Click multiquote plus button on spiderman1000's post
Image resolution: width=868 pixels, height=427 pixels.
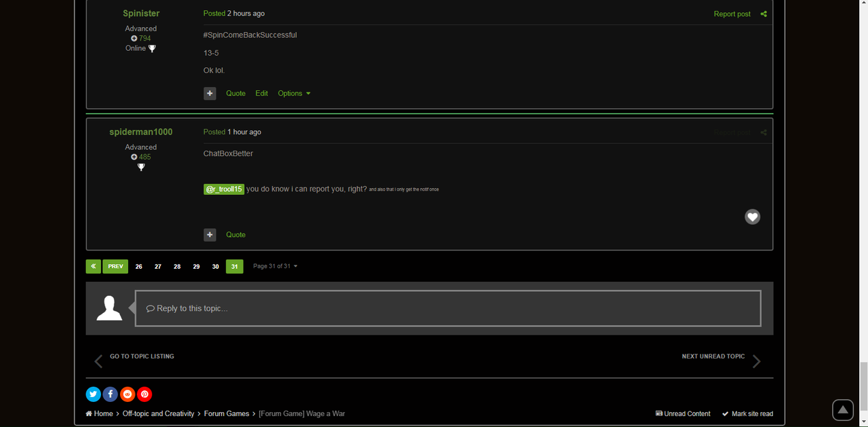[210, 235]
